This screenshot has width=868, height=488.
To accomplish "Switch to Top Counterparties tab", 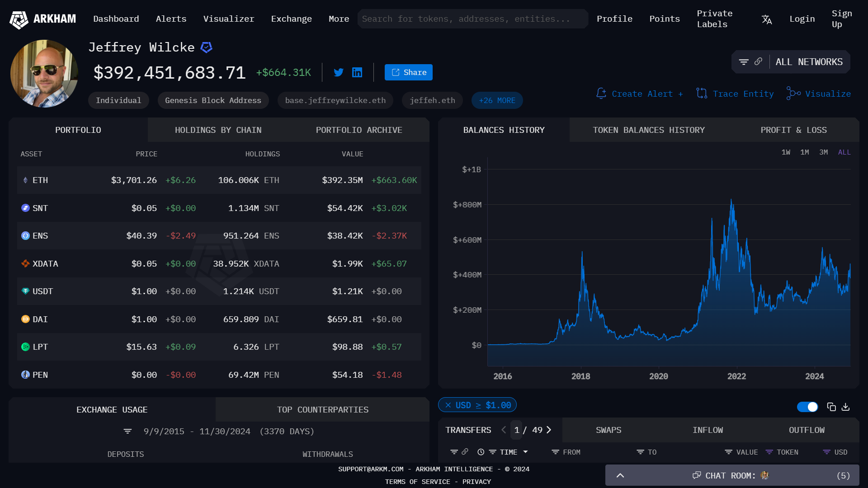I will pos(323,410).
